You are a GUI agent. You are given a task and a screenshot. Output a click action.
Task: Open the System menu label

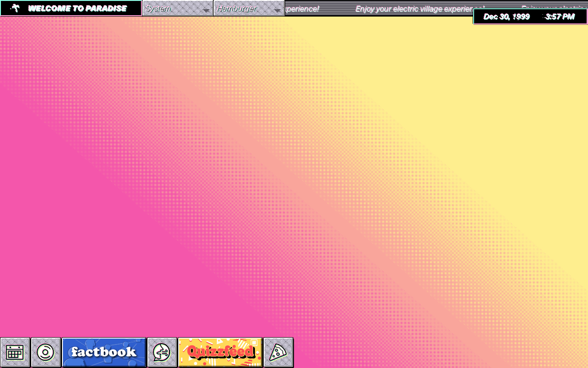click(158, 9)
